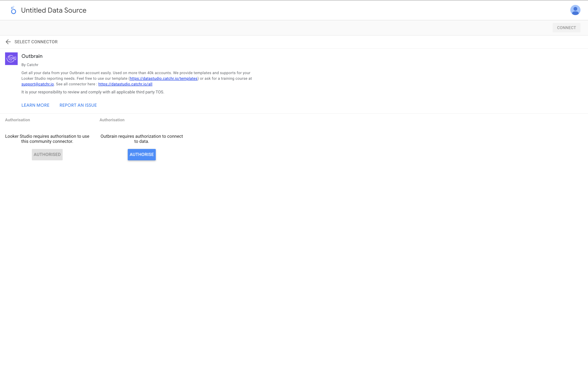588x368 pixels.
Task: Click the Outbrain connector name
Action: (x=32, y=56)
